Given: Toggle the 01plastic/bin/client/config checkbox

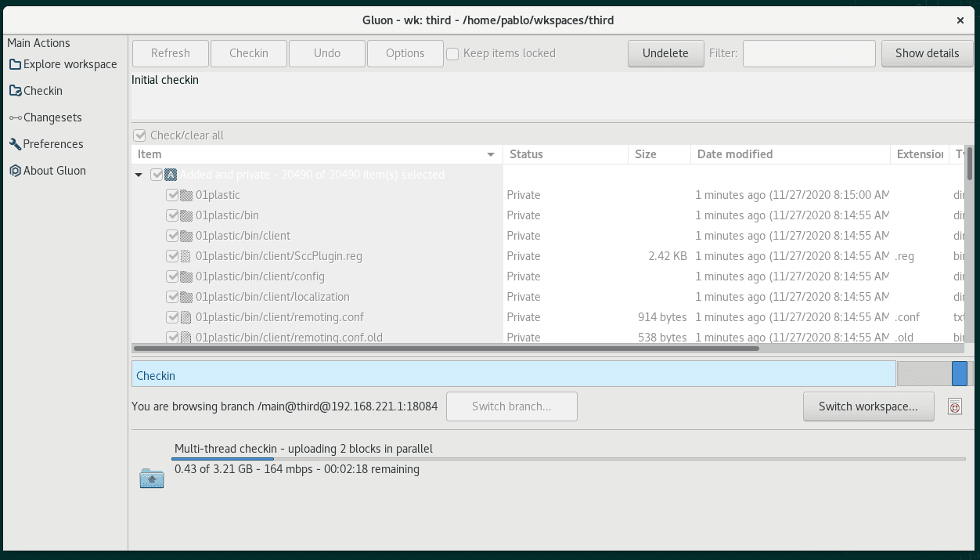Looking at the screenshot, I should pyautogui.click(x=172, y=276).
